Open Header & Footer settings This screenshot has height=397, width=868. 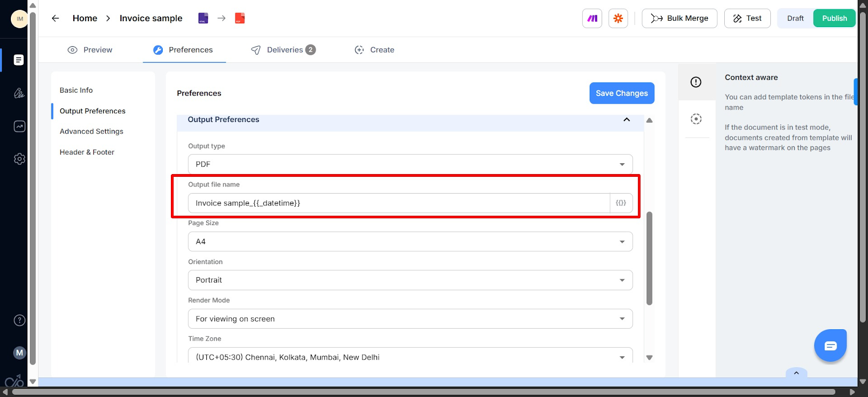pyautogui.click(x=87, y=152)
